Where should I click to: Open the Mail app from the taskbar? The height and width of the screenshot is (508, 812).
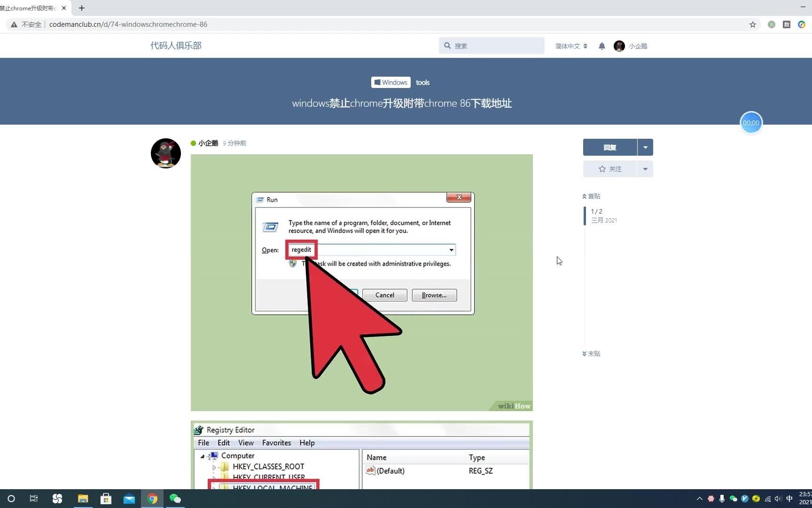(129, 499)
